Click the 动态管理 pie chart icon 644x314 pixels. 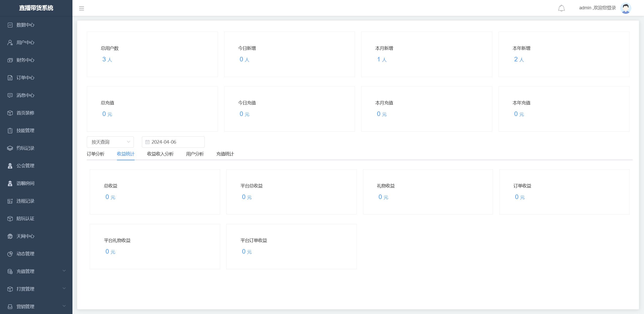pos(10,254)
